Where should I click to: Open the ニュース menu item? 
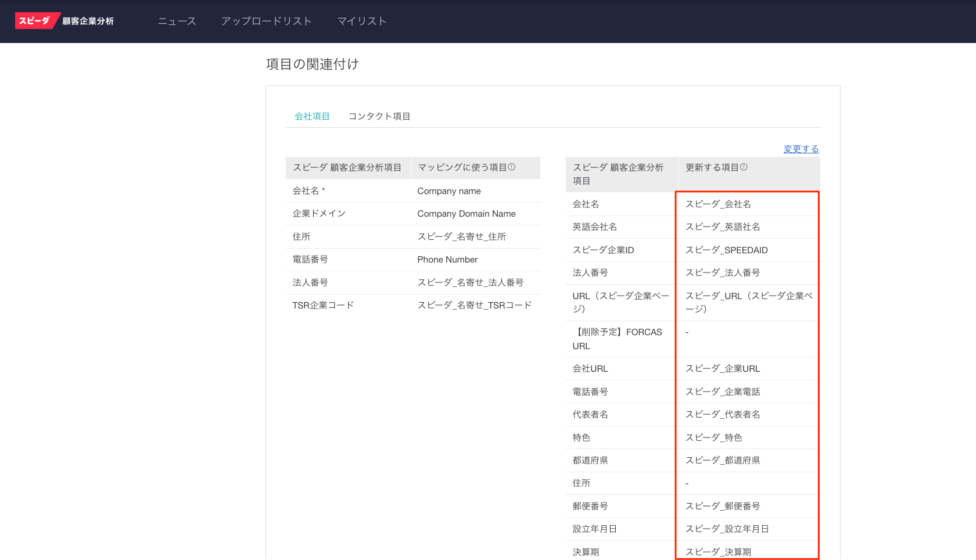(x=177, y=21)
